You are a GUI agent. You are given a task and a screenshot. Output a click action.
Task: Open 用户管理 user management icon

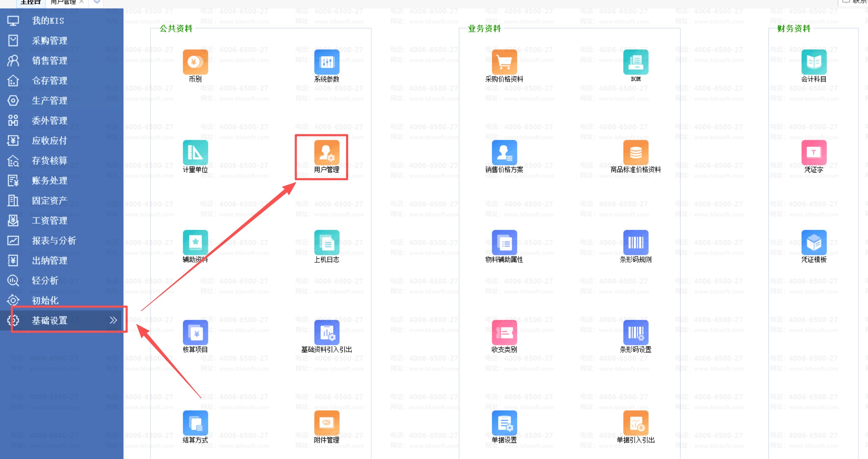(326, 153)
